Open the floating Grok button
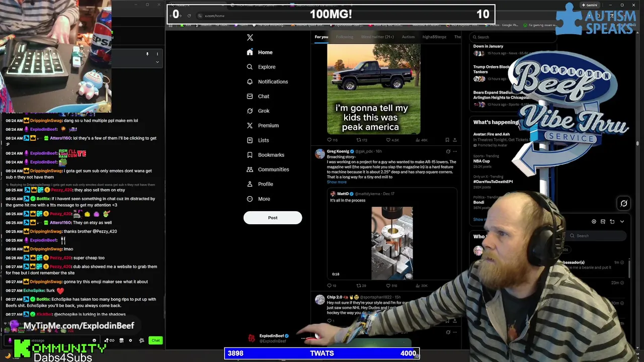644x362 pixels. click(624, 203)
